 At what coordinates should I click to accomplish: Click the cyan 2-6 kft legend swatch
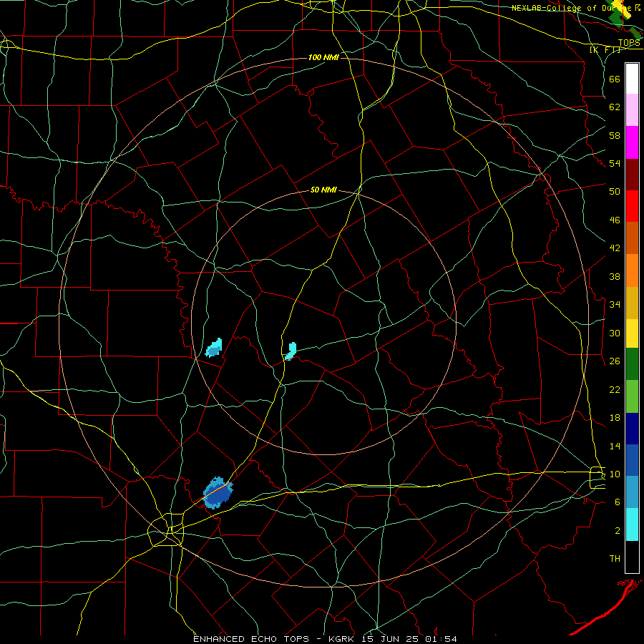(632, 525)
